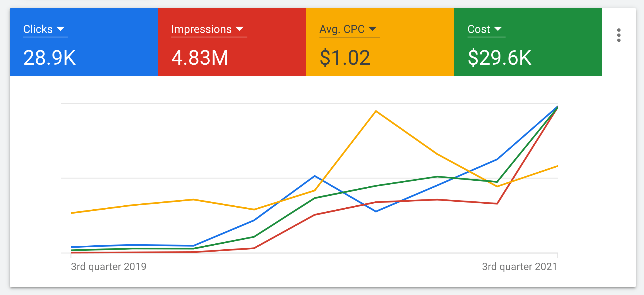Click the 3rd quarter 2019 axis label
The height and width of the screenshot is (295, 644).
click(x=109, y=266)
